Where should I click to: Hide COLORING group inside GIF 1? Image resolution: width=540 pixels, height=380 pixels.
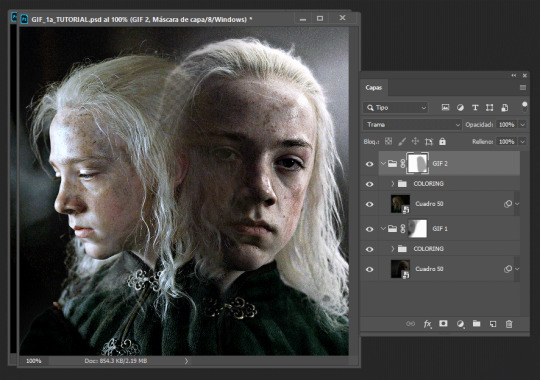tap(370, 249)
